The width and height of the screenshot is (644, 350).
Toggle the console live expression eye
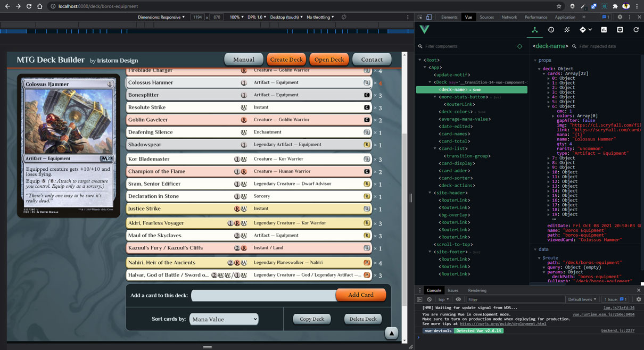pyautogui.click(x=458, y=299)
